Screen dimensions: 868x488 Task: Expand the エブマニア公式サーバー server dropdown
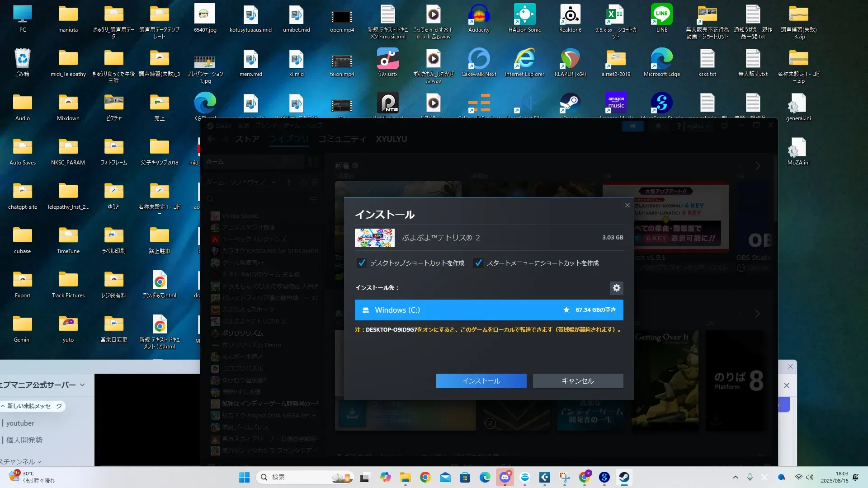(x=82, y=385)
